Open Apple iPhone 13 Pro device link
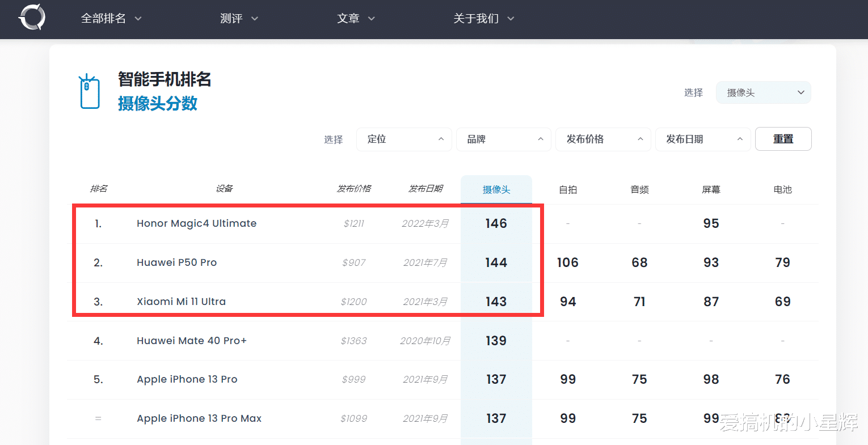This screenshot has width=868, height=445. tap(187, 379)
